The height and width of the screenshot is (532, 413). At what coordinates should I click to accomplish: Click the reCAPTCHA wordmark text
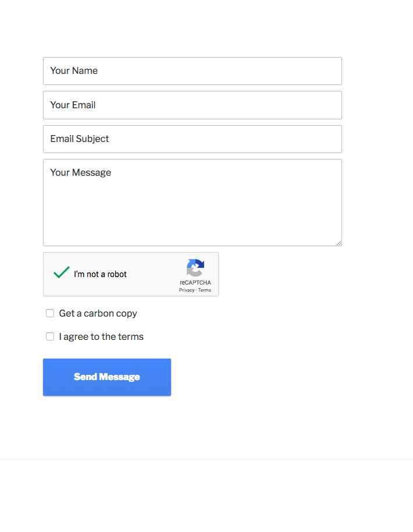(x=195, y=283)
